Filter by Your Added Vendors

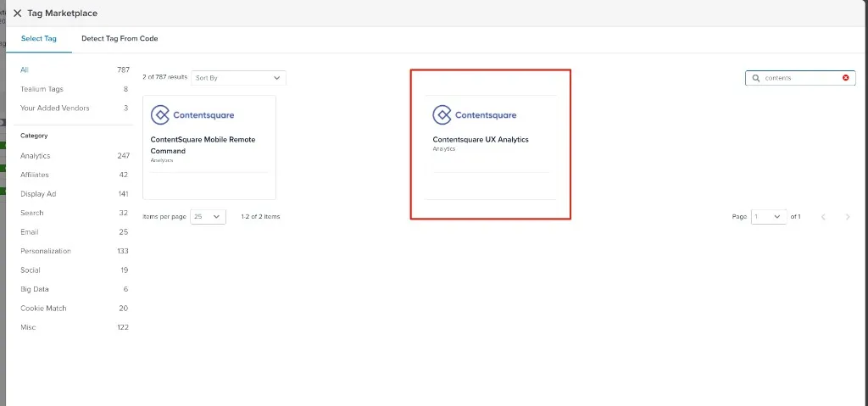pyautogui.click(x=54, y=108)
